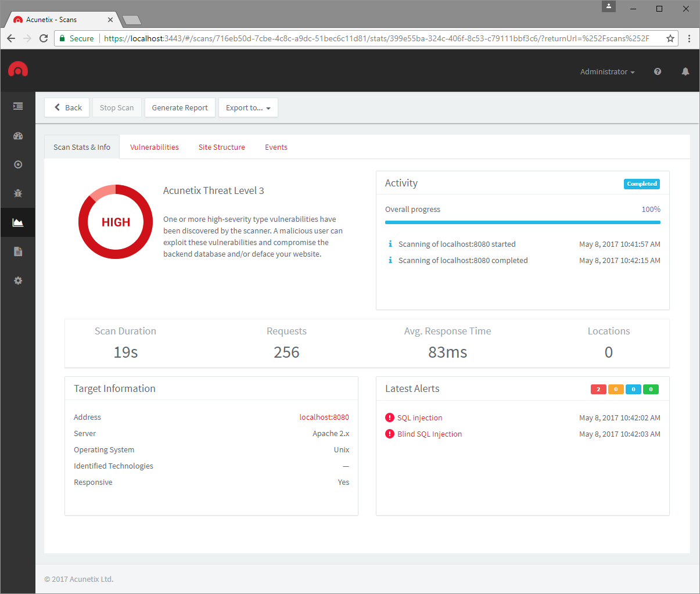Image resolution: width=700 pixels, height=594 pixels.
Task: Click the Generate Report button
Action: (180, 107)
